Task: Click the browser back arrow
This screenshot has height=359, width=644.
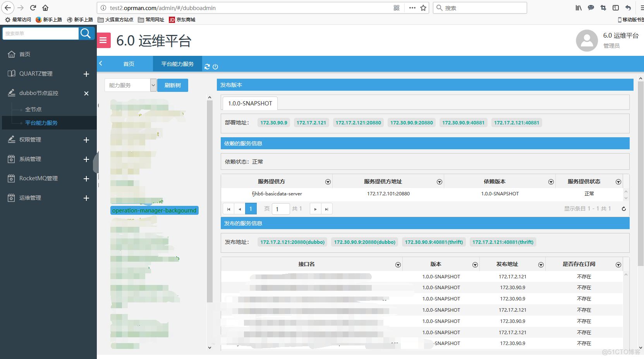Action: 8,8
